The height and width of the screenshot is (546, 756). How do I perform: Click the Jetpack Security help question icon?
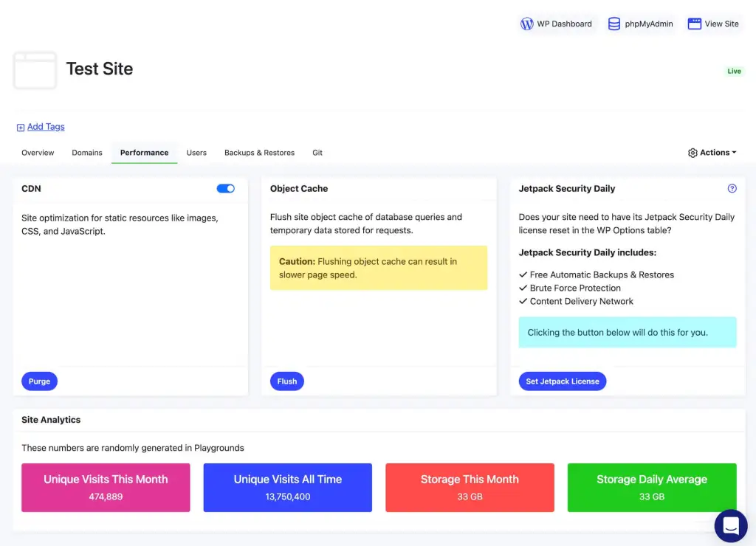pyautogui.click(x=732, y=188)
